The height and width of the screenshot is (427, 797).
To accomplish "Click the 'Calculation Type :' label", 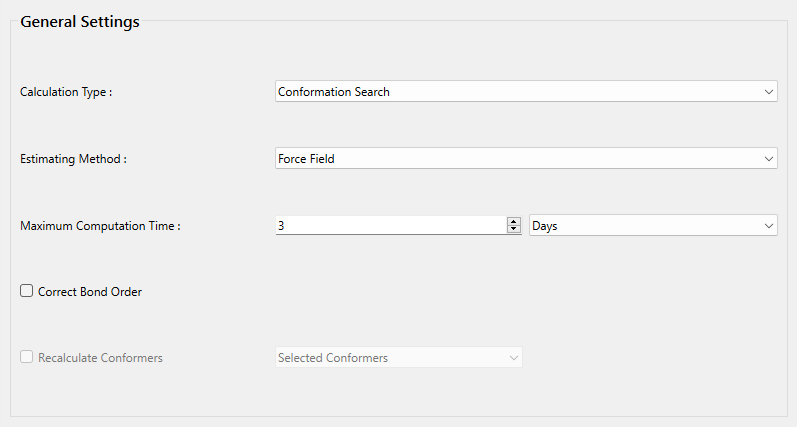I will [x=66, y=92].
